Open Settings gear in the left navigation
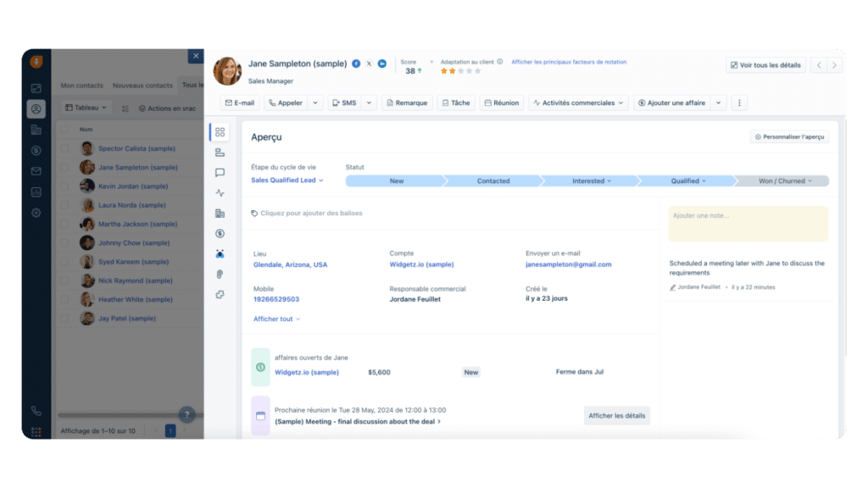Viewport: 868px width, 488px height. pos(35,213)
